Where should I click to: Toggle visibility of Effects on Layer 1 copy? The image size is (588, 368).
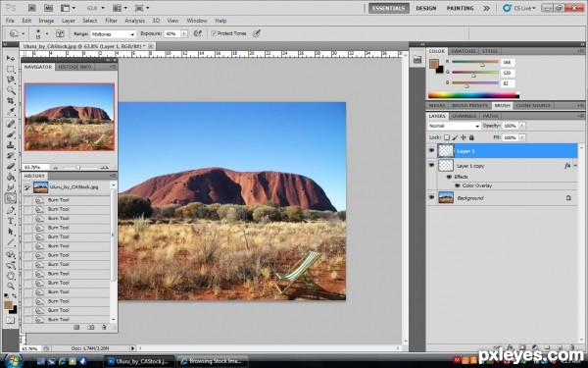click(x=449, y=177)
